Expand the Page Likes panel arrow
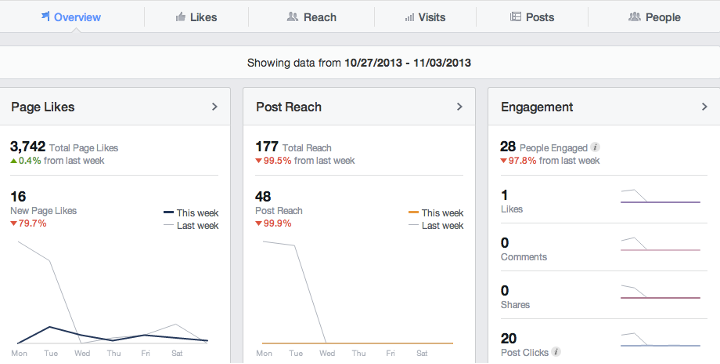The width and height of the screenshot is (720, 364). point(214,106)
